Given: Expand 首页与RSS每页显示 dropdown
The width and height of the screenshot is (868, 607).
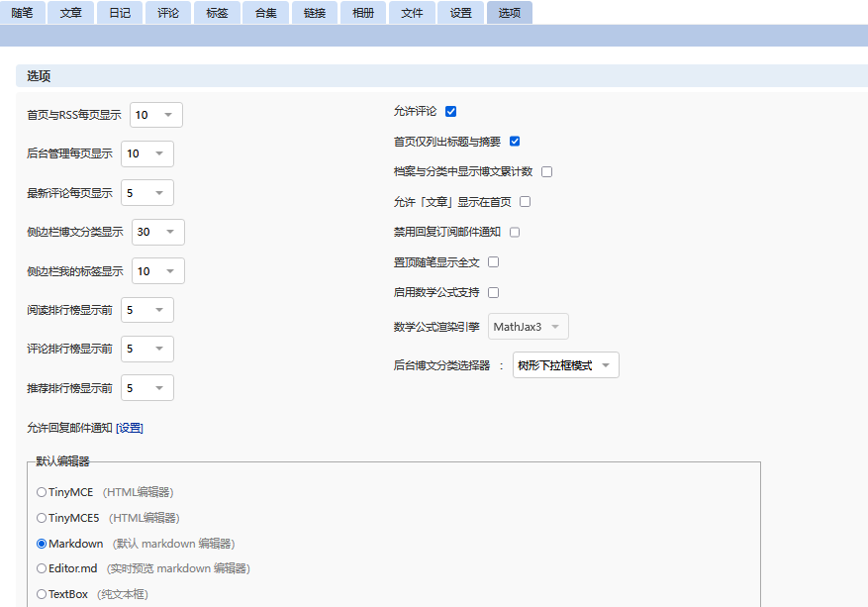Looking at the screenshot, I should [156, 115].
